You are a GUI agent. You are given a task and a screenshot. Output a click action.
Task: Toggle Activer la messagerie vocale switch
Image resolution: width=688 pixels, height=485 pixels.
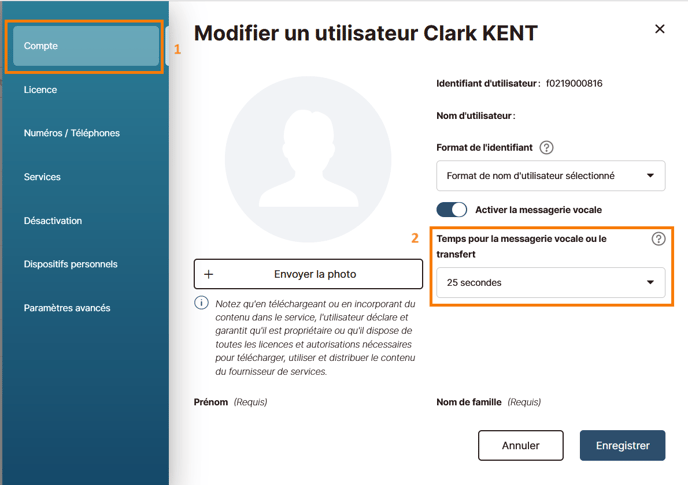pos(452,210)
